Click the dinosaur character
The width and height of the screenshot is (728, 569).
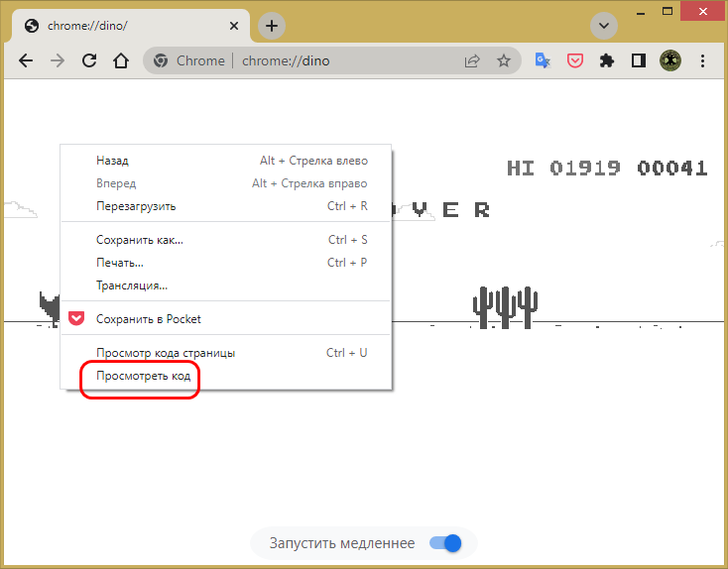pyautogui.click(x=51, y=308)
